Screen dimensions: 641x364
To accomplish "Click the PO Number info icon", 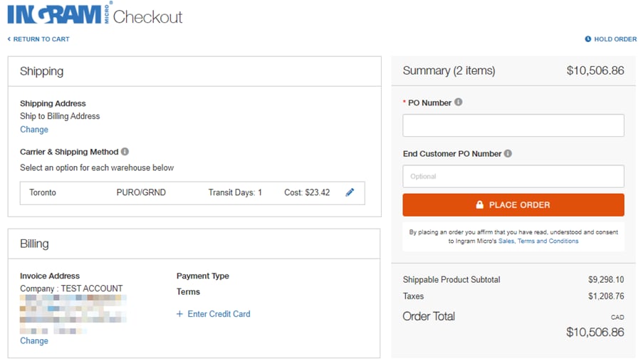I will pyautogui.click(x=459, y=102).
